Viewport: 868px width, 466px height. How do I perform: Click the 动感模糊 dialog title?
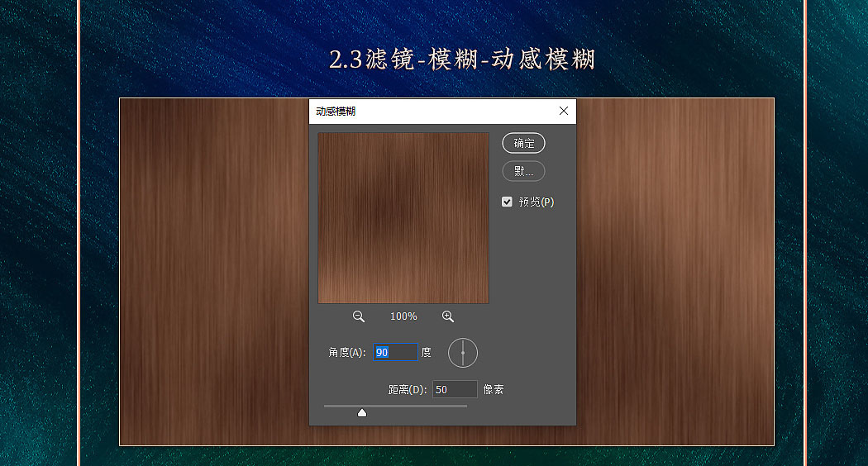[336, 112]
